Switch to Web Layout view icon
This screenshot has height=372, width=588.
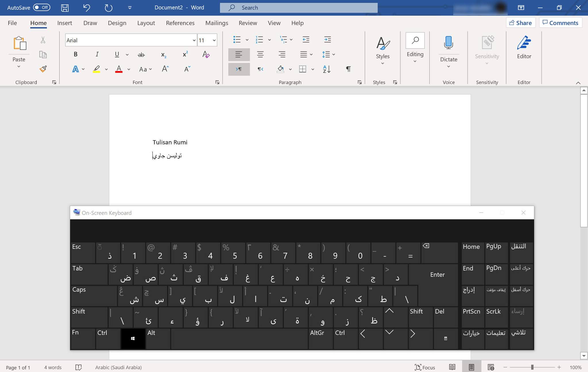[491, 367]
